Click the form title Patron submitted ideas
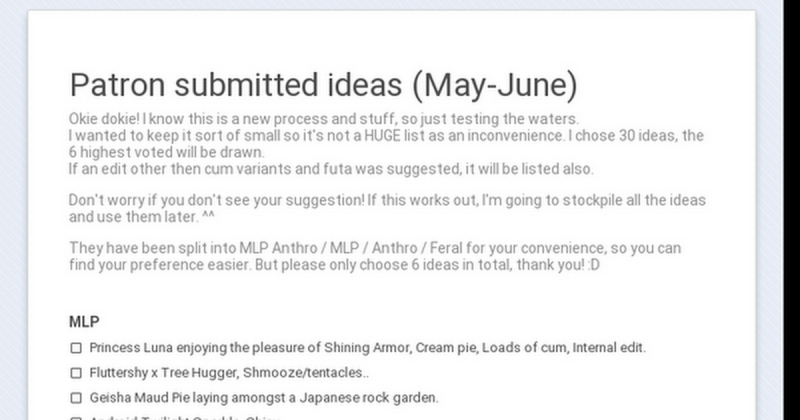 (322, 86)
